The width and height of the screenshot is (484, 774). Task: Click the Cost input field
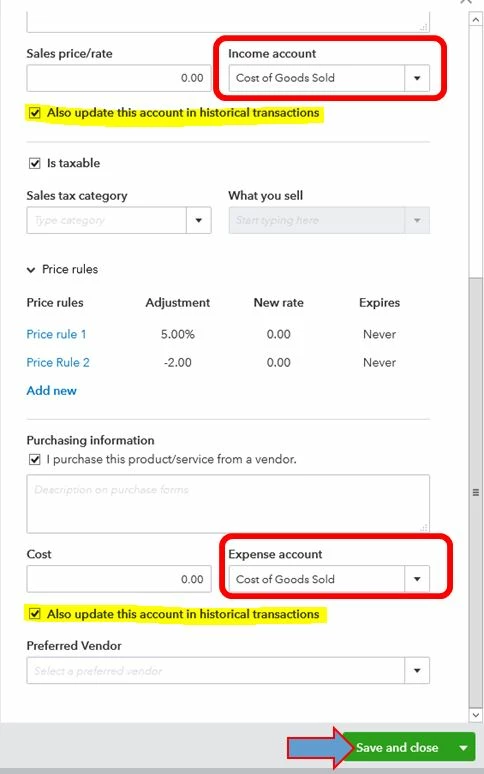(119, 579)
